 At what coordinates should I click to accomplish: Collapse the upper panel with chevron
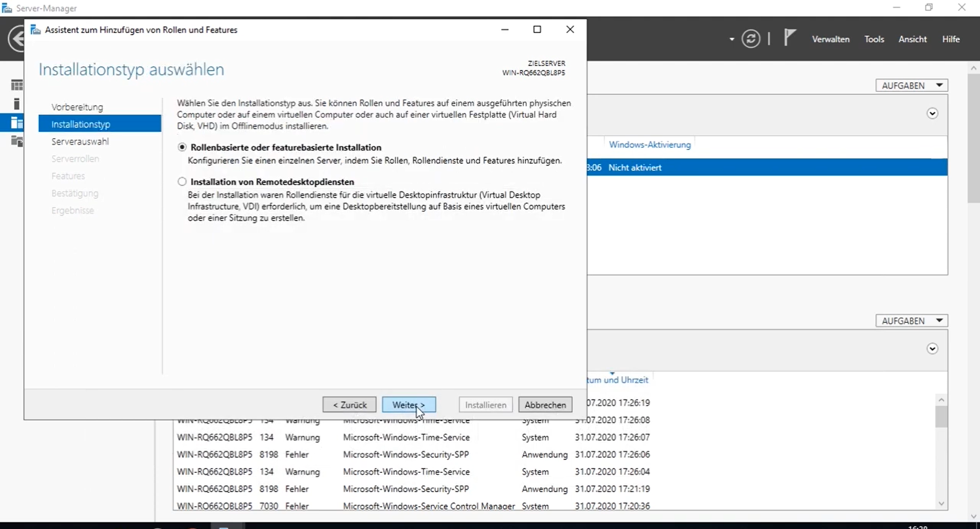(x=932, y=113)
